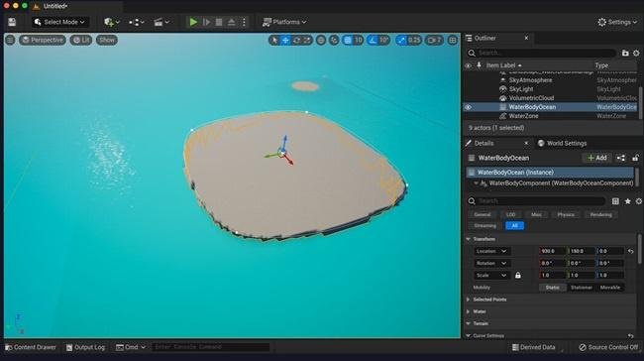Choose the Rotate transform tool
Screen dimensions: 644x361
[x=296, y=40]
